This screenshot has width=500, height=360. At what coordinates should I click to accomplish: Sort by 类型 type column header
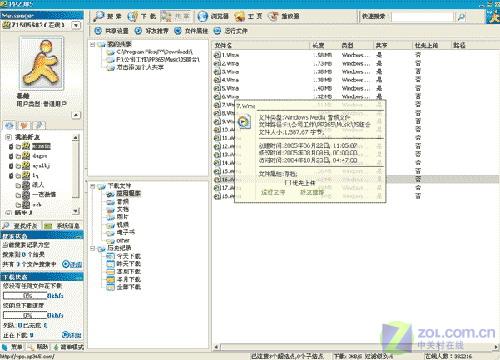[356, 45]
